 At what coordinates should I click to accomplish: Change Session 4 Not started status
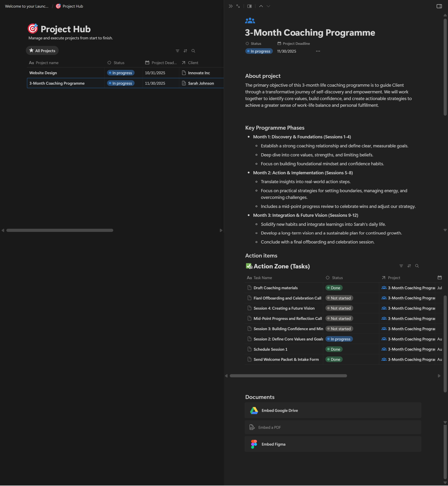coord(339,308)
